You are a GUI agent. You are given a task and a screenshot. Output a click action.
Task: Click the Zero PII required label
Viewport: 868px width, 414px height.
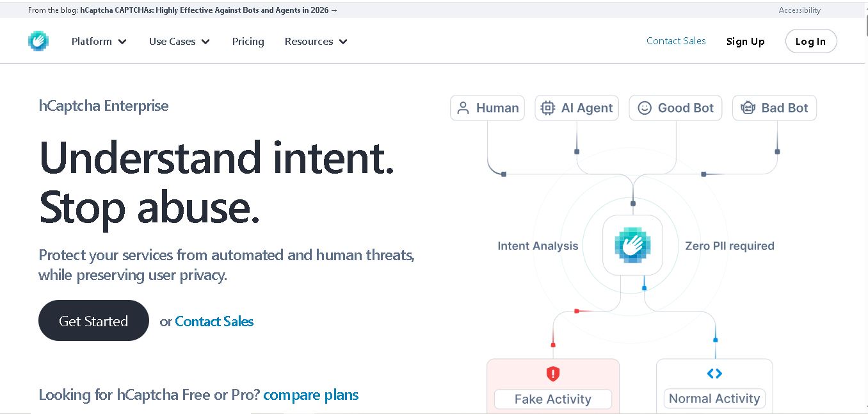730,245
